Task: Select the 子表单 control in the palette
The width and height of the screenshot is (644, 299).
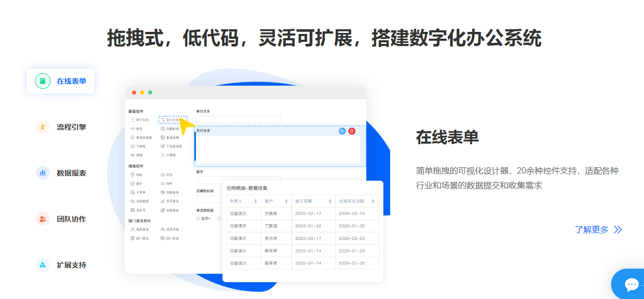Action: point(138,192)
